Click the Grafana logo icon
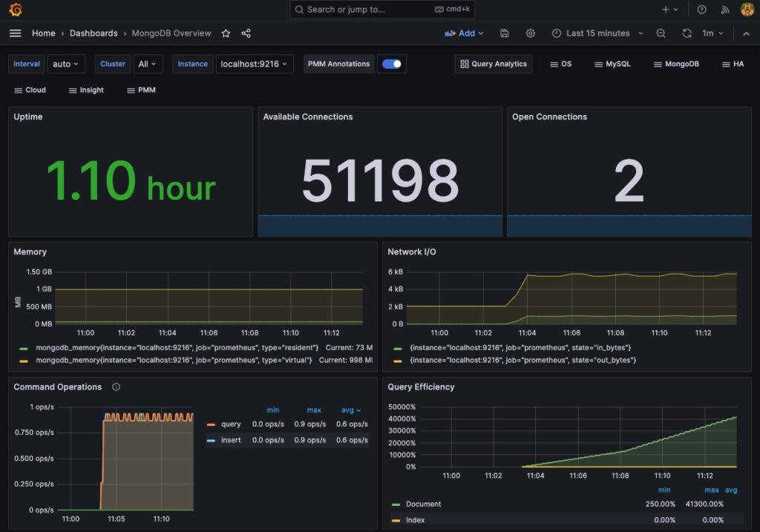This screenshot has width=760, height=532. [16, 9]
